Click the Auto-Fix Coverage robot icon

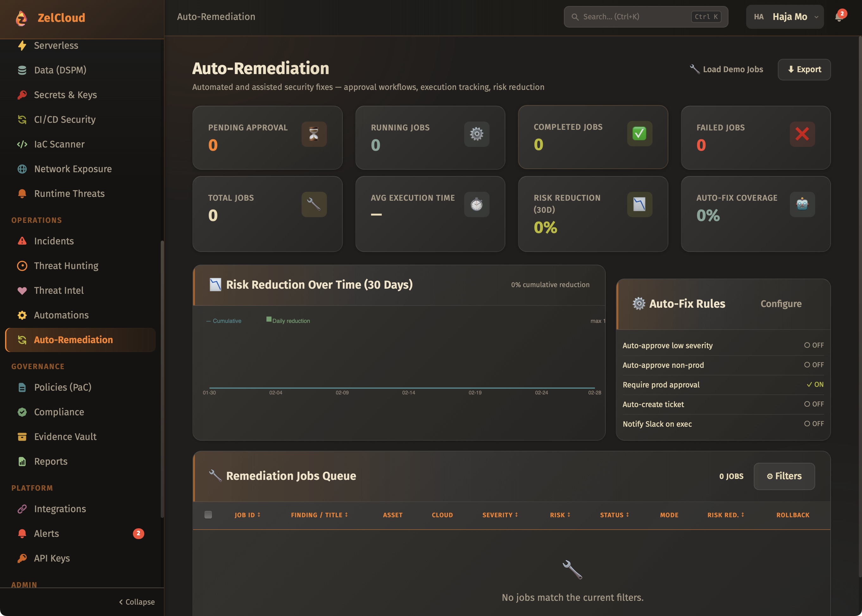(x=802, y=204)
